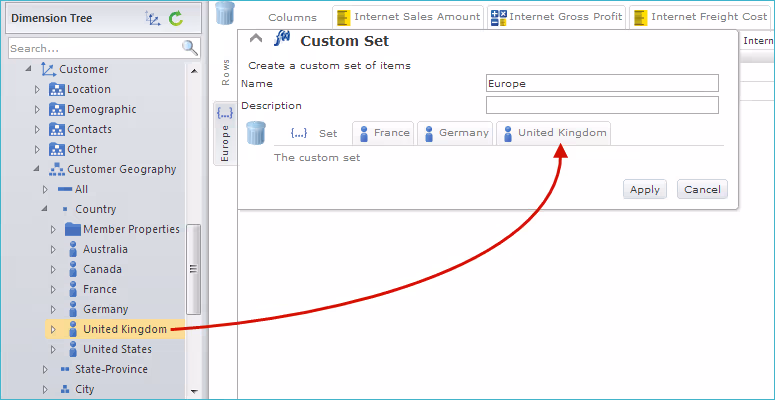
Task: Select United Kingdom in the Country tree
Action: click(x=124, y=329)
